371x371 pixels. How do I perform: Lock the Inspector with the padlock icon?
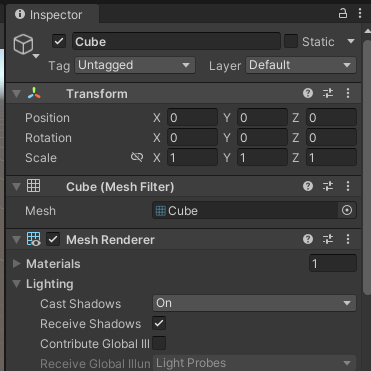pyautogui.click(x=343, y=13)
